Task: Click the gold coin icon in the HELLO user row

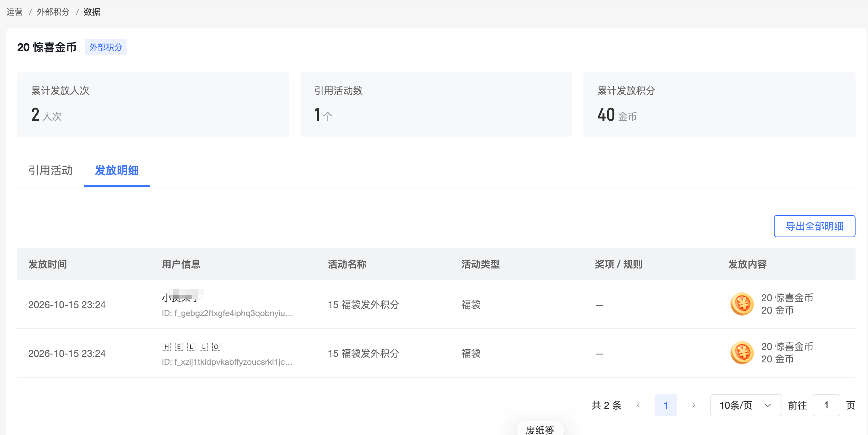Action: (742, 353)
